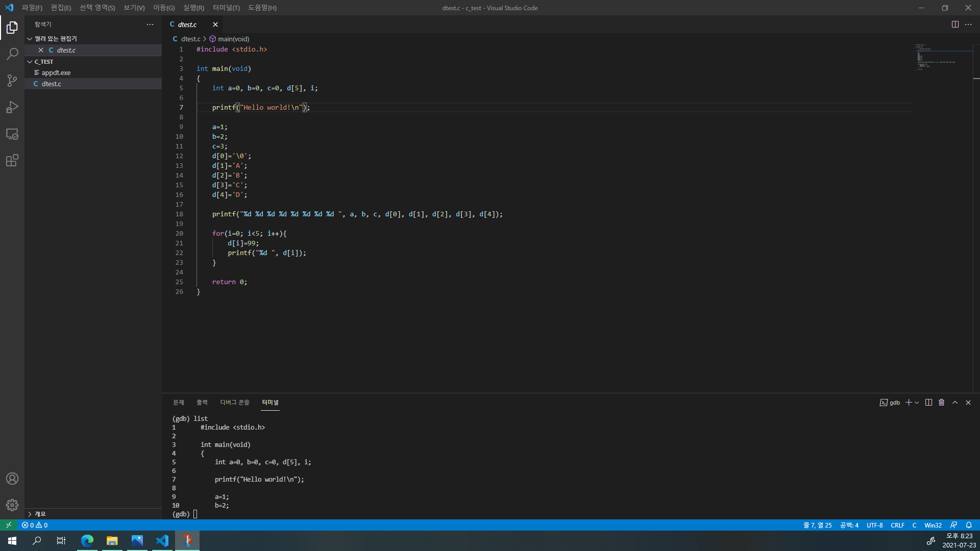
Task: Open Run and Debug view
Action: (12, 107)
